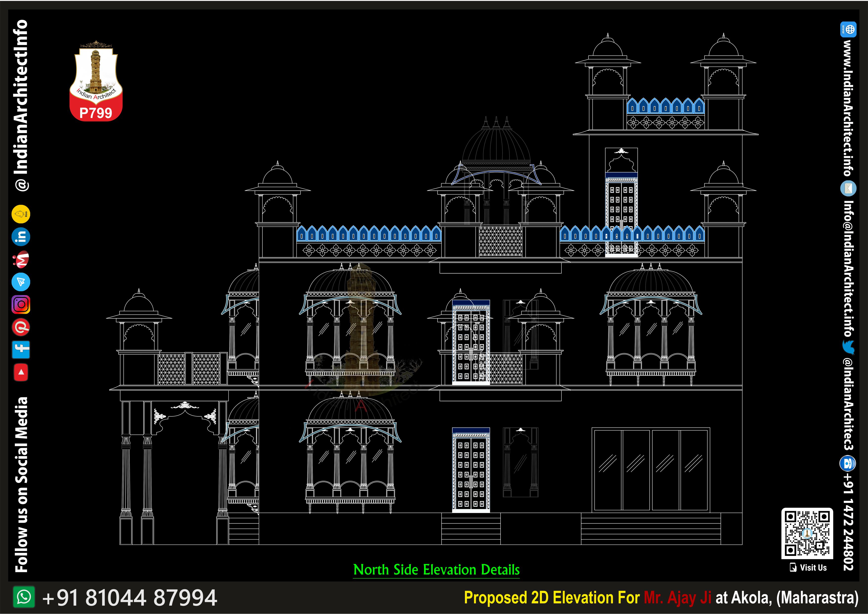
Task: Click the email envelope icon
Action: point(848,188)
